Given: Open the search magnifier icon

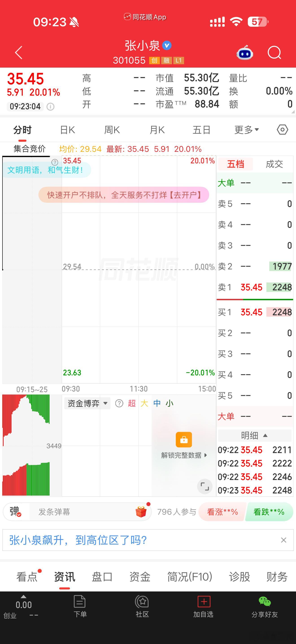Looking at the screenshot, I should pos(274,53).
